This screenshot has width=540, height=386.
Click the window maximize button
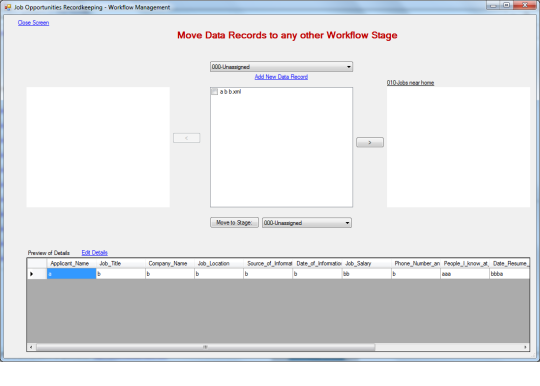(507, 5)
